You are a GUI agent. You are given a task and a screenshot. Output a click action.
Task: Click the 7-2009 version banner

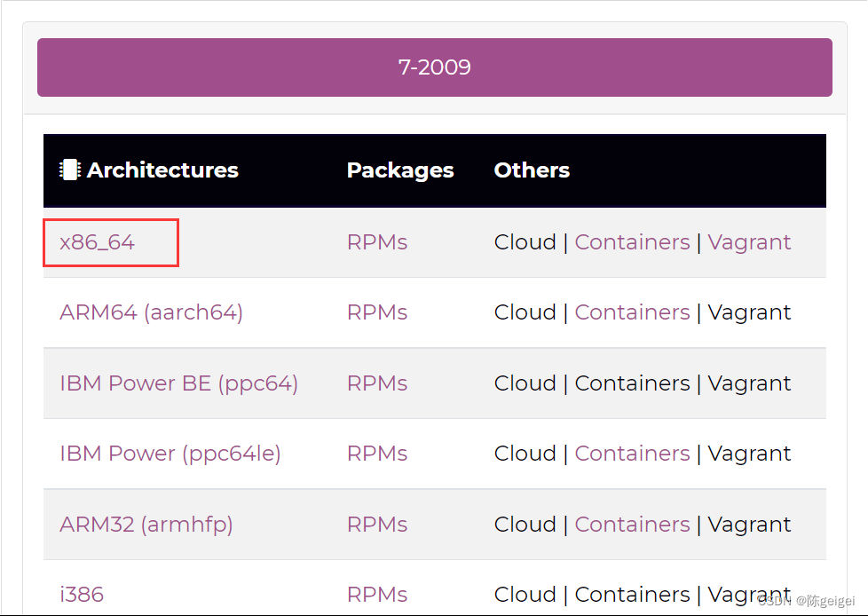click(x=435, y=67)
